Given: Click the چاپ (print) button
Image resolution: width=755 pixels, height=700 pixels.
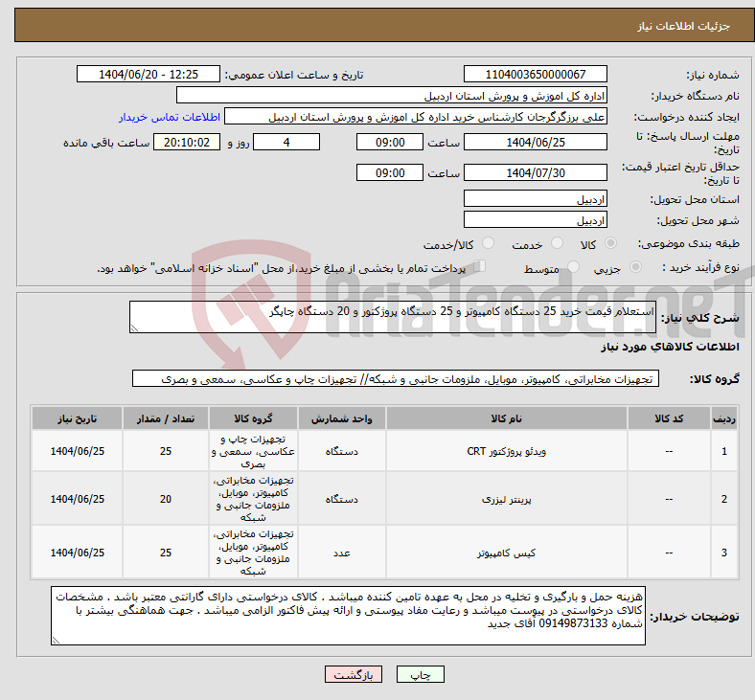Looking at the screenshot, I should tap(420, 674).
